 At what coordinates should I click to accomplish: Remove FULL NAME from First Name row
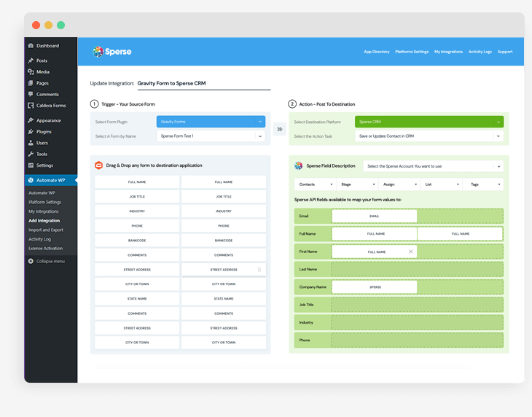(x=410, y=252)
